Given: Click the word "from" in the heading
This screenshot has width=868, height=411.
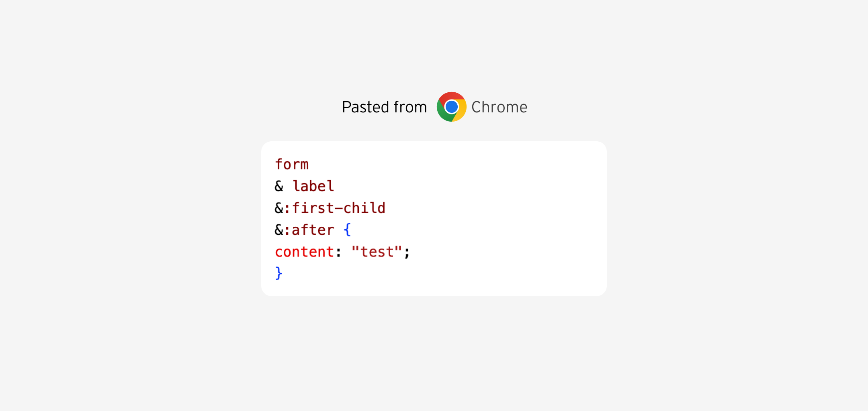Looking at the screenshot, I should click(410, 107).
